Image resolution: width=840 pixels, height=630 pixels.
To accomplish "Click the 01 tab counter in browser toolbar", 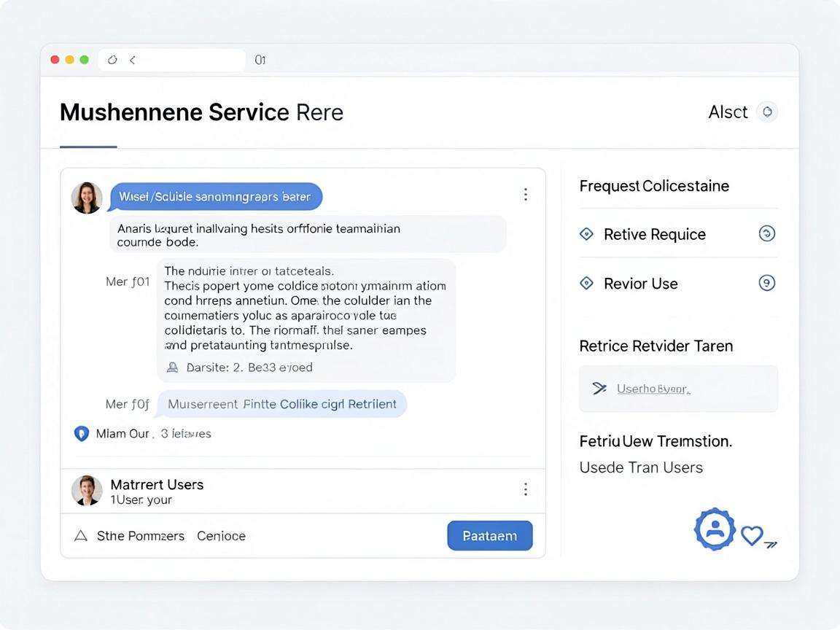I will tap(260, 60).
